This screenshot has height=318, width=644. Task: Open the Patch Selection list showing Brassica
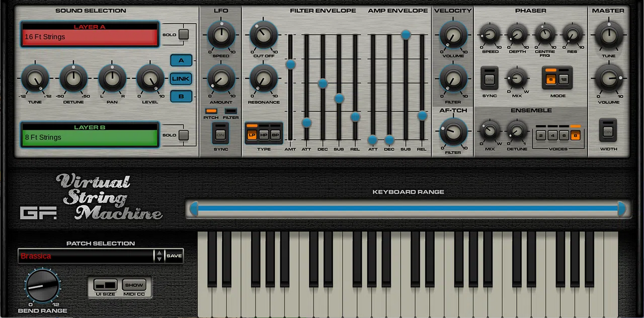point(86,256)
